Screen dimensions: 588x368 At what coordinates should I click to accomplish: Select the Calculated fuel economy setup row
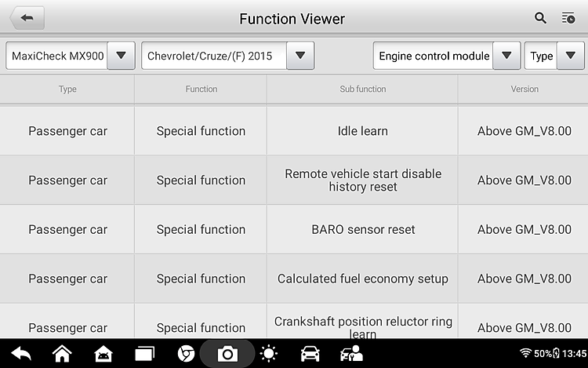pyautogui.click(x=294, y=279)
